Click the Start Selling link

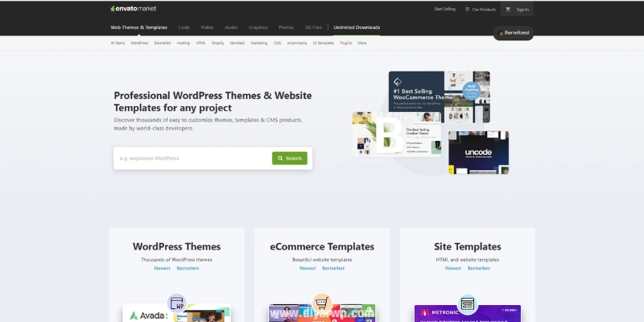[444, 9]
